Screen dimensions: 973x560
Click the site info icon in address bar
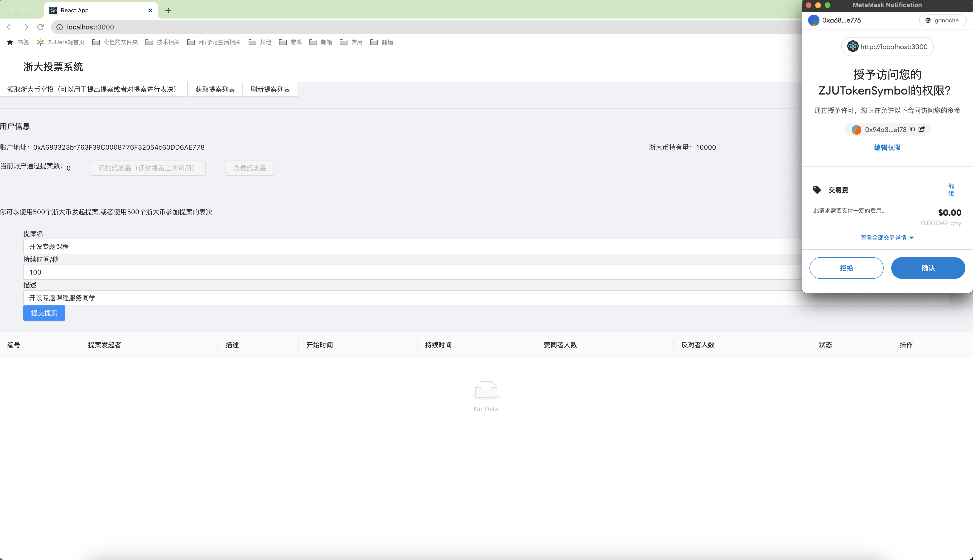click(60, 27)
